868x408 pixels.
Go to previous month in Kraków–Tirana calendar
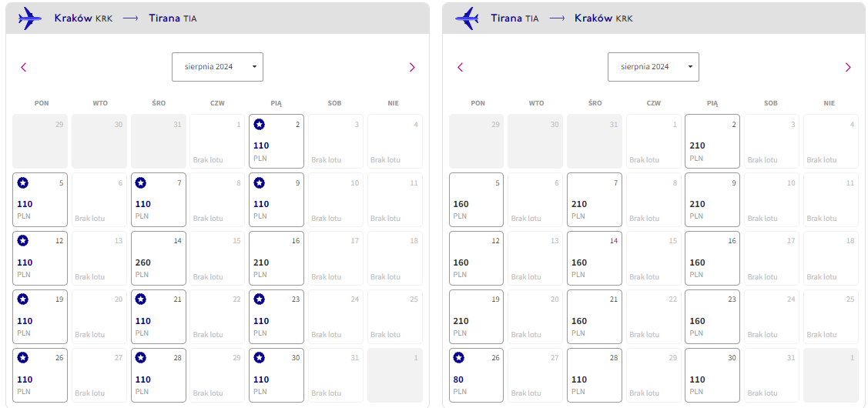pos(23,68)
